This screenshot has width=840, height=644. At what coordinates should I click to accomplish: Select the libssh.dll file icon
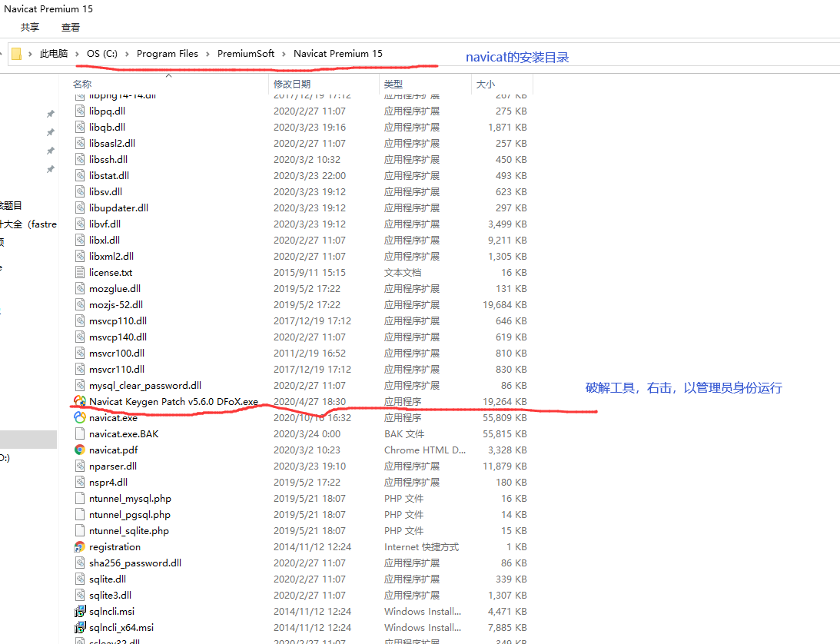coord(80,159)
